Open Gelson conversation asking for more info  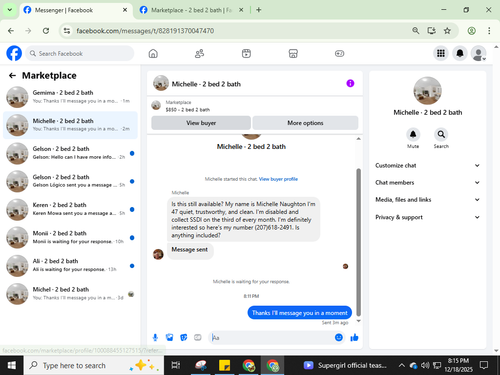coord(70,153)
